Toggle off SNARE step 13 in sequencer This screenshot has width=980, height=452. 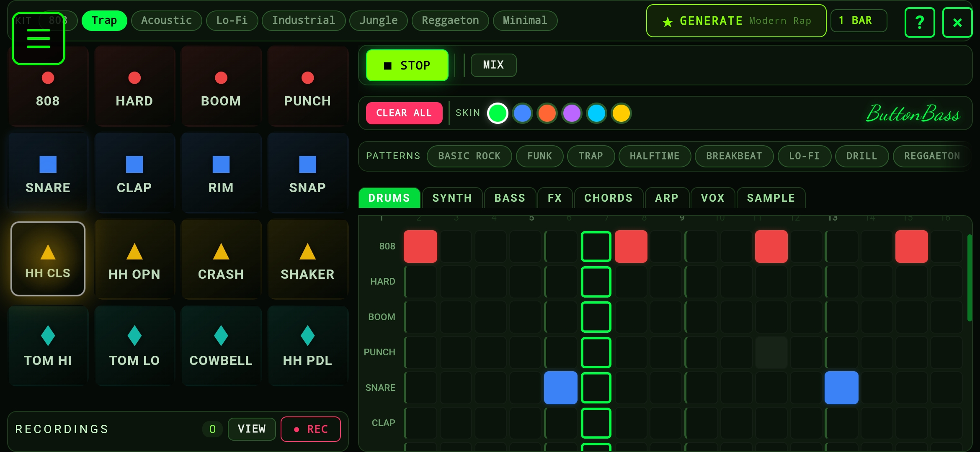(x=841, y=388)
